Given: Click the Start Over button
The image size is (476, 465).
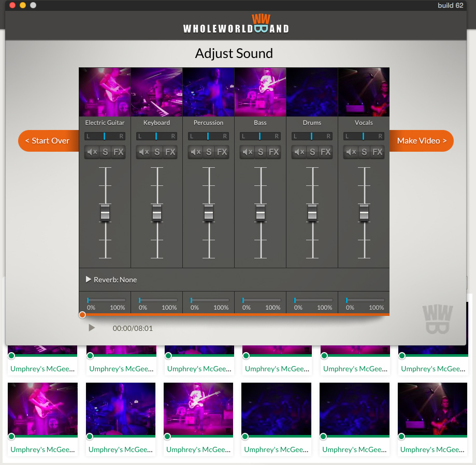Looking at the screenshot, I should click(48, 141).
